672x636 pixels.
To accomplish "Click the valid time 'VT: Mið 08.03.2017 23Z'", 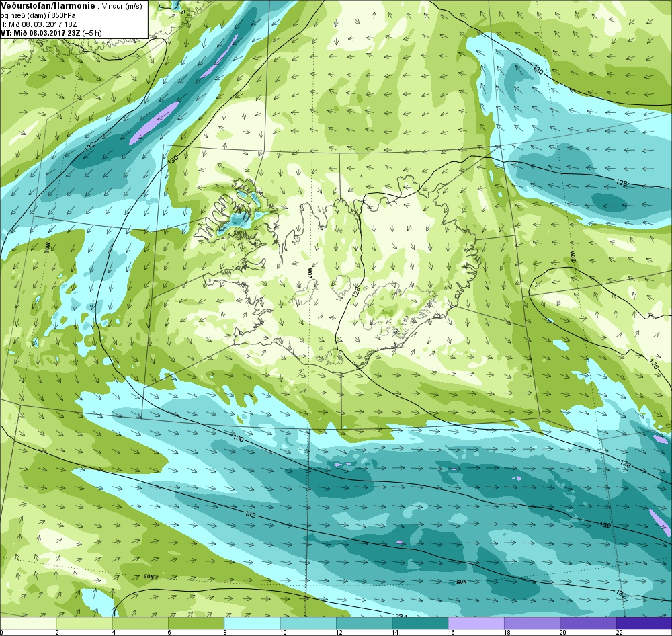I will pos(40,32).
